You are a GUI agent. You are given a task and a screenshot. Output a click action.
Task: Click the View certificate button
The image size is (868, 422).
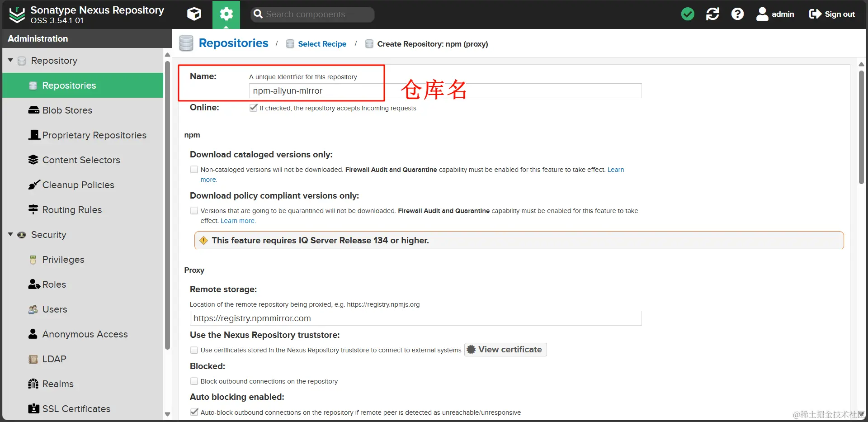pyautogui.click(x=505, y=350)
